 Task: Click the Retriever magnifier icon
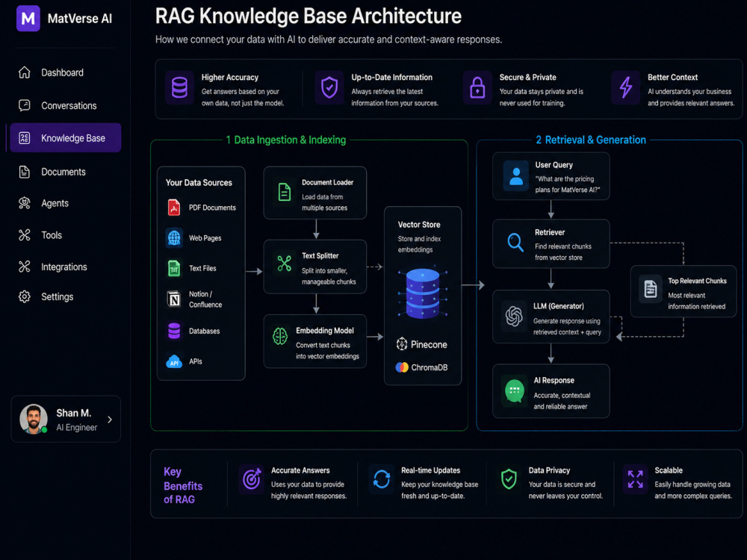pyautogui.click(x=515, y=243)
